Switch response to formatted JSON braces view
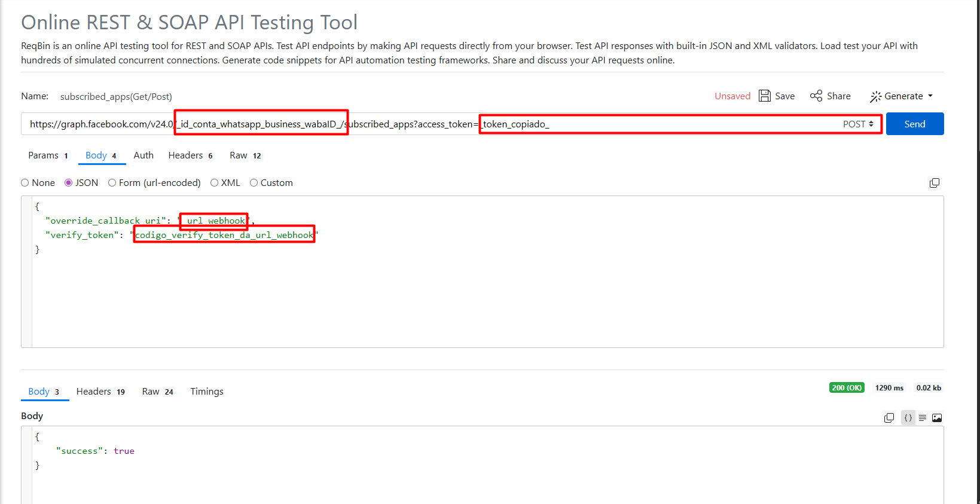980x504 pixels. click(x=908, y=418)
